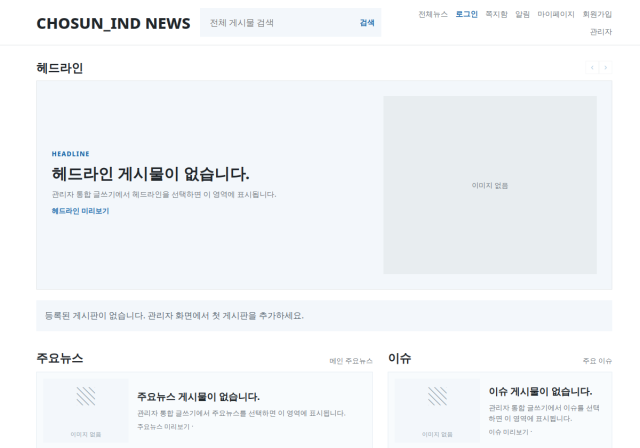Screen dimensions: 640x448
Task: Click the 주요뉴스 section heading
Action: click(60, 359)
